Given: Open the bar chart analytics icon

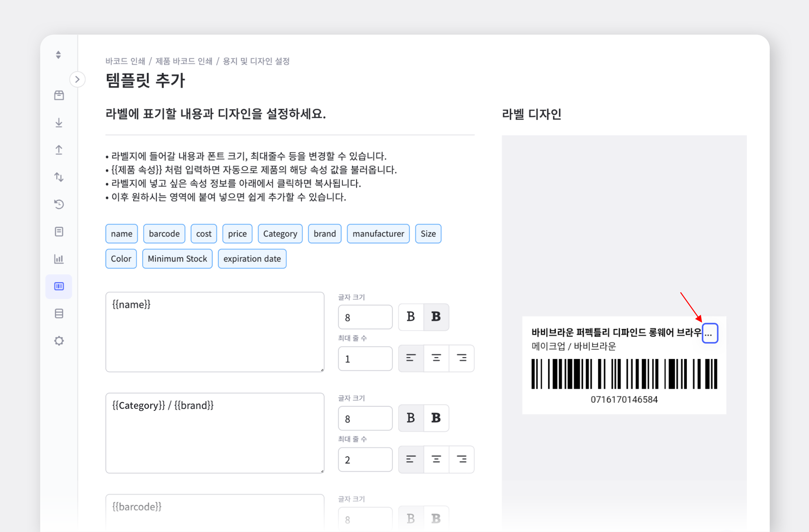Looking at the screenshot, I should [x=59, y=259].
